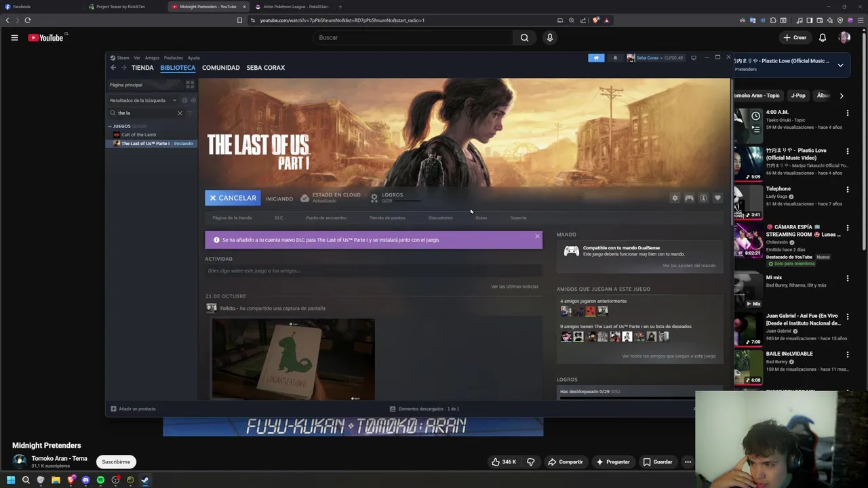Expand Resultados de la búsqueda dropdown

174,100
